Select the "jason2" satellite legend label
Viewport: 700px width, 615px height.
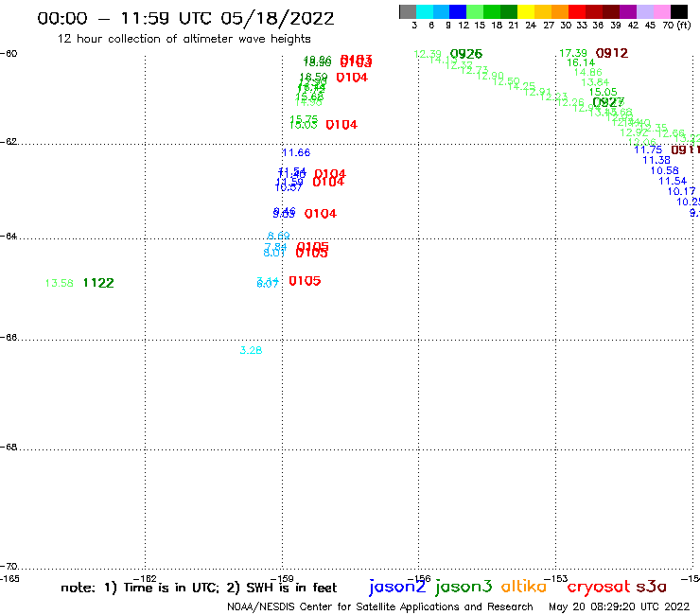coord(397,587)
